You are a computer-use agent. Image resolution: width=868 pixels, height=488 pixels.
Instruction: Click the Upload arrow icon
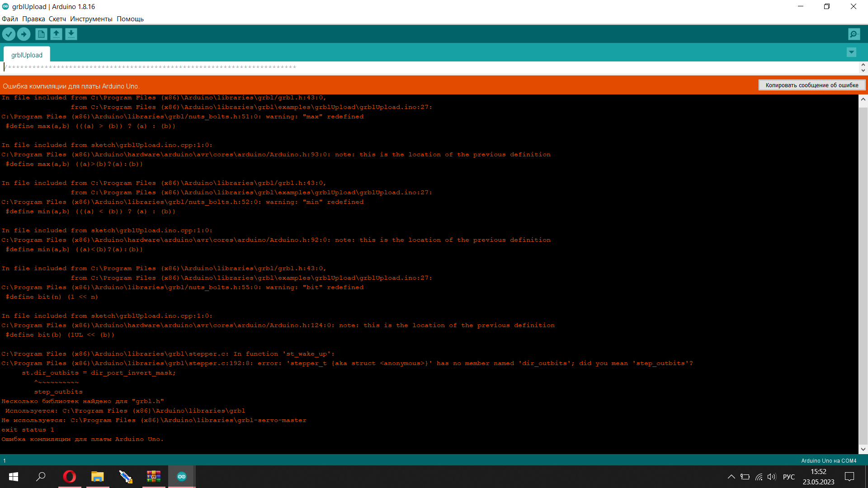tap(24, 34)
